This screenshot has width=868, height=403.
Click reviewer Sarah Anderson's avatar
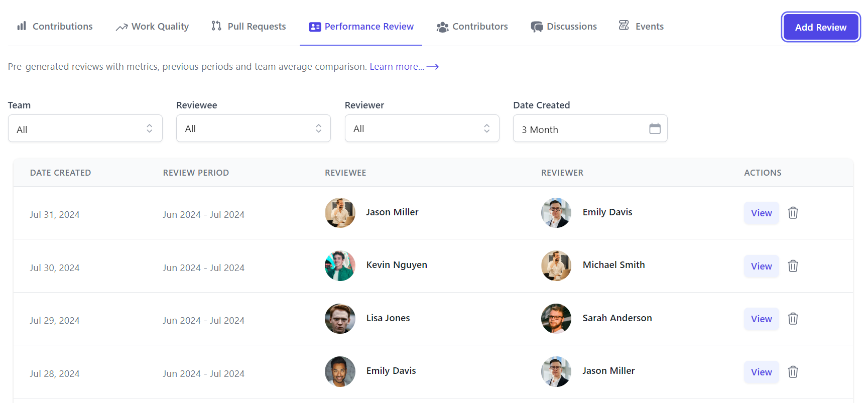point(556,319)
